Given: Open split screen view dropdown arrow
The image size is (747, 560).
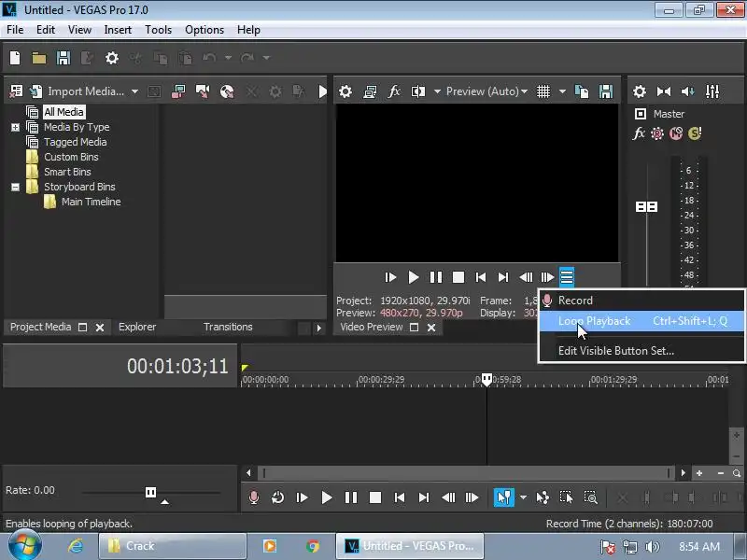Looking at the screenshot, I should [x=437, y=91].
